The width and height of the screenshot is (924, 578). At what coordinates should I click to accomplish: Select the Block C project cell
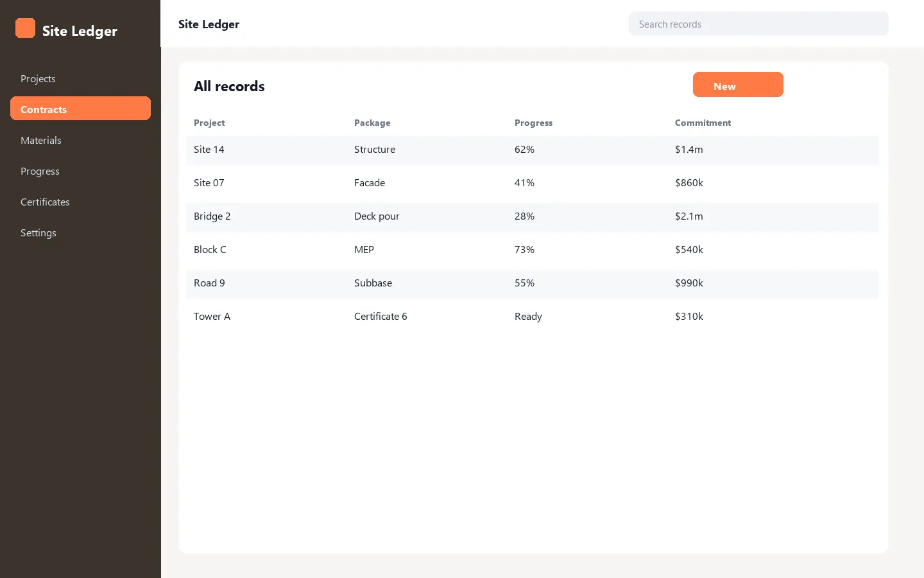[210, 249]
